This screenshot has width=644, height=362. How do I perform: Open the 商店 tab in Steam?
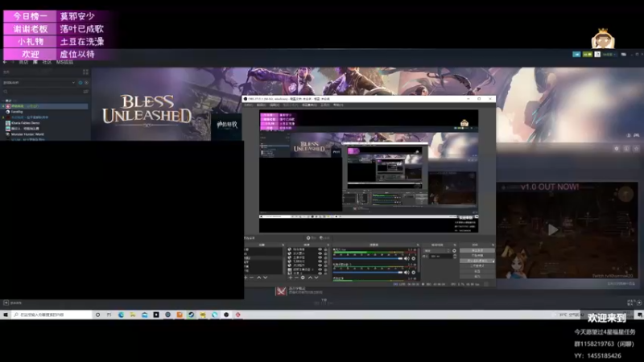[x=23, y=63]
